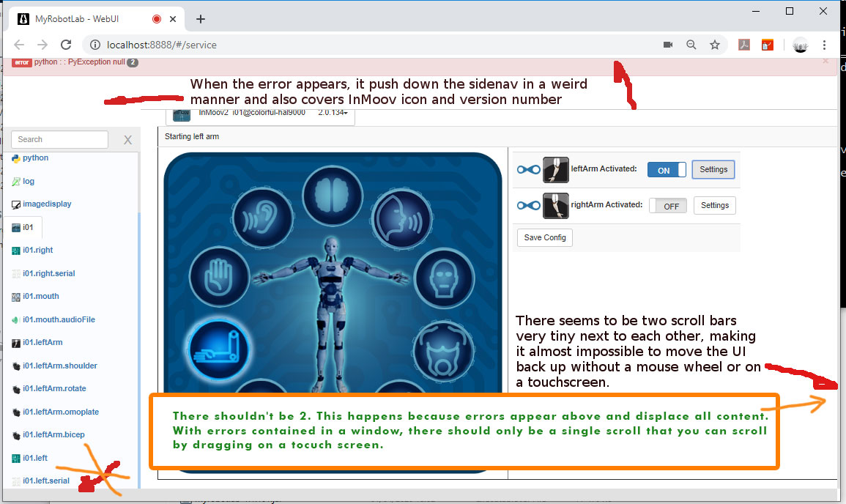Open the Acrobat PDF extension icon
The height and width of the screenshot is (504, 846).
coord(744,45)
